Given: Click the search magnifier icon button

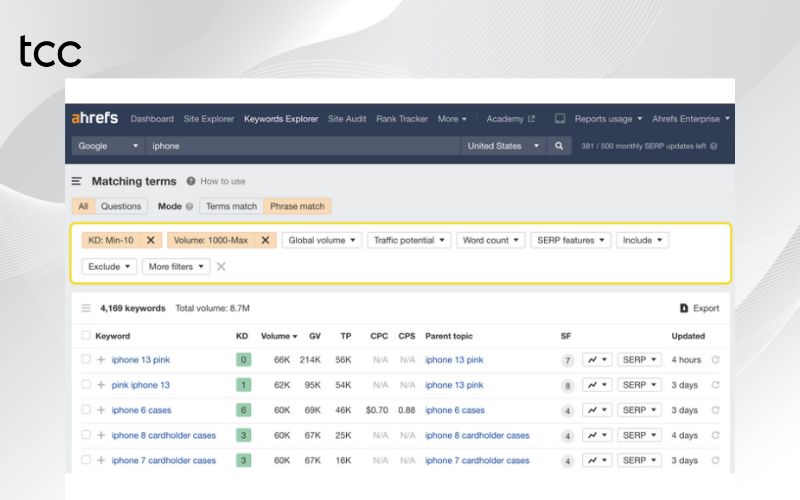Looking at the screenshot, I should 559,146.
